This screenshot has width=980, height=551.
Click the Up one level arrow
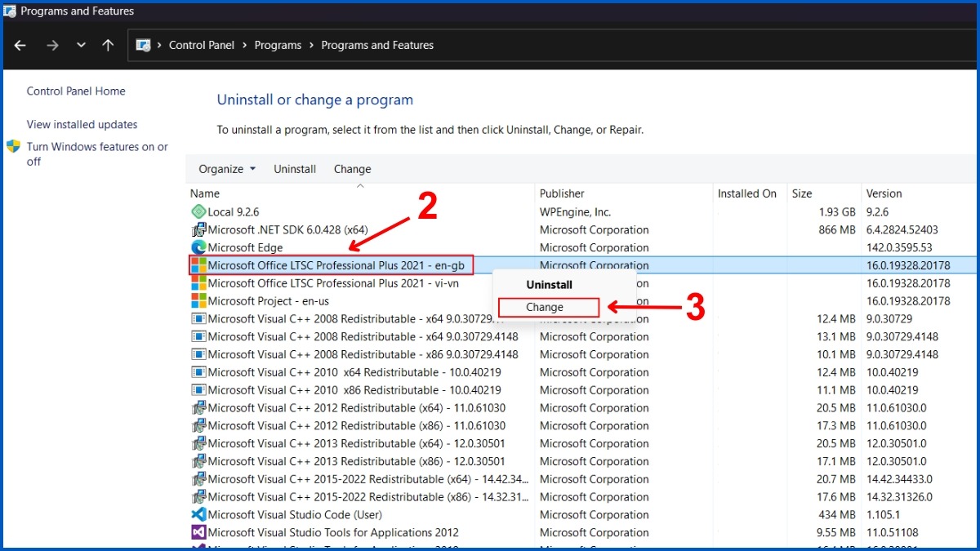(108, 46)
